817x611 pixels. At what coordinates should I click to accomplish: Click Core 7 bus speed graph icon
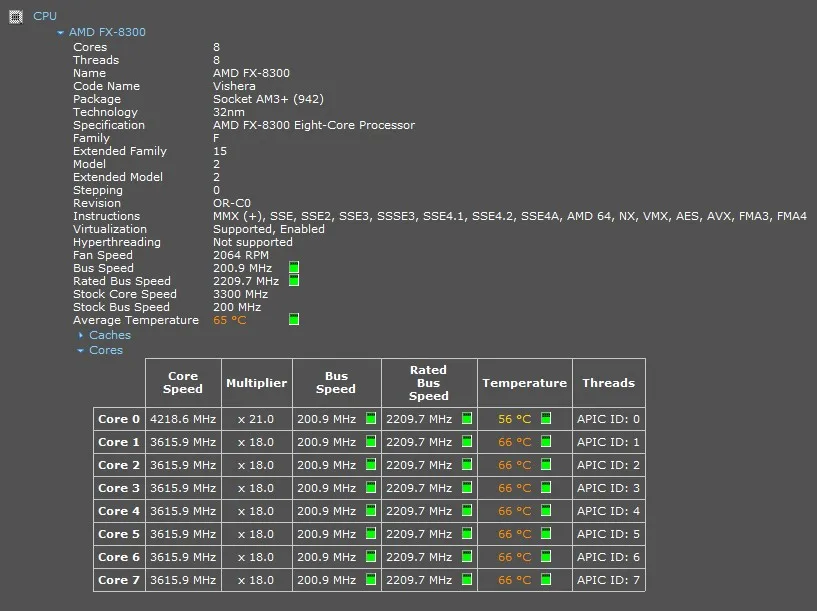click(371, 579)
